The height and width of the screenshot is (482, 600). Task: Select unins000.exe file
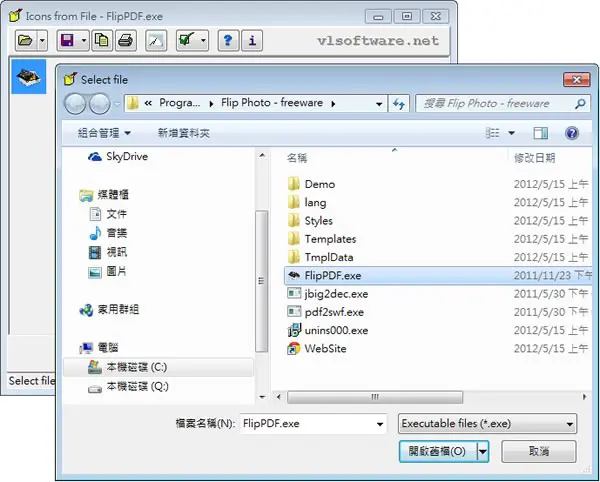point(328,331)
